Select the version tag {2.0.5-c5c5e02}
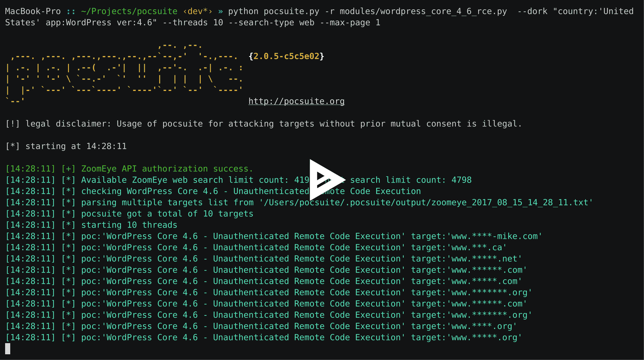 point(286,56)
